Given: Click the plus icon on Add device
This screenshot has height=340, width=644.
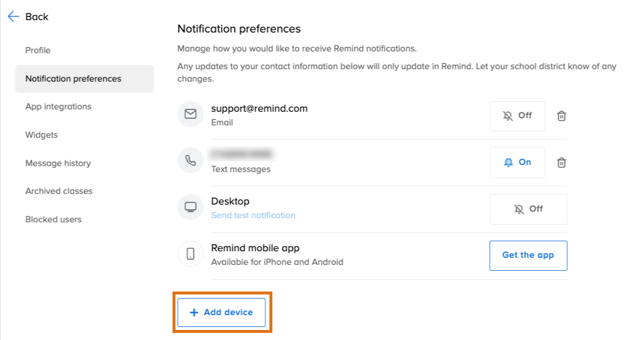Looking at the screenshot, I should pos(194,312).
